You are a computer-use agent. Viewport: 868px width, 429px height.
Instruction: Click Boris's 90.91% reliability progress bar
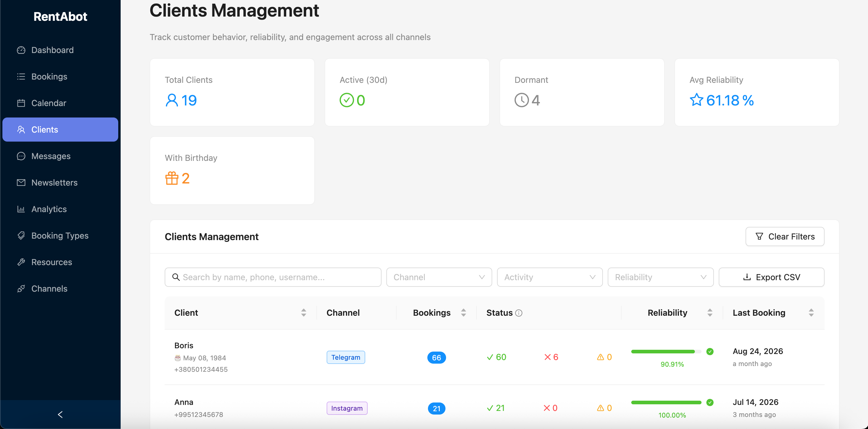(666, 352)
